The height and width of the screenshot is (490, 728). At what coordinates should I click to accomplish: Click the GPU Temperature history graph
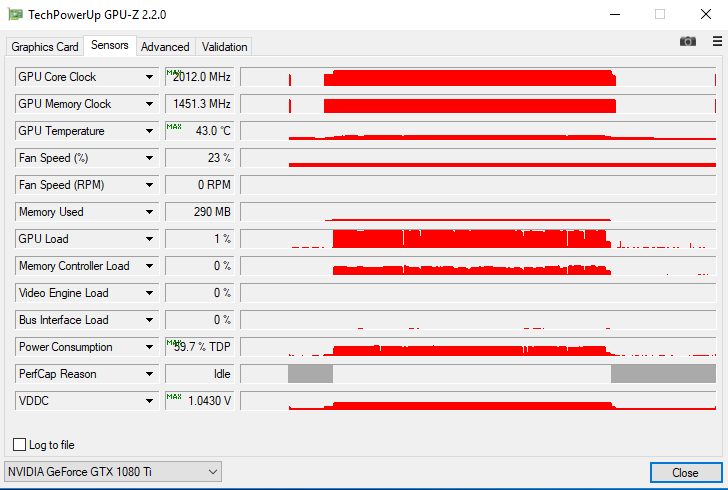[478, 131]
